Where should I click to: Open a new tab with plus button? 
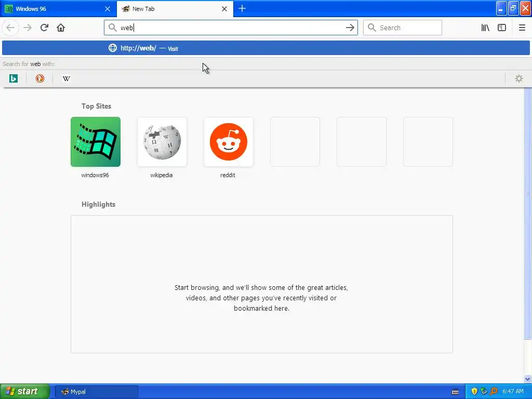(242, 9)
